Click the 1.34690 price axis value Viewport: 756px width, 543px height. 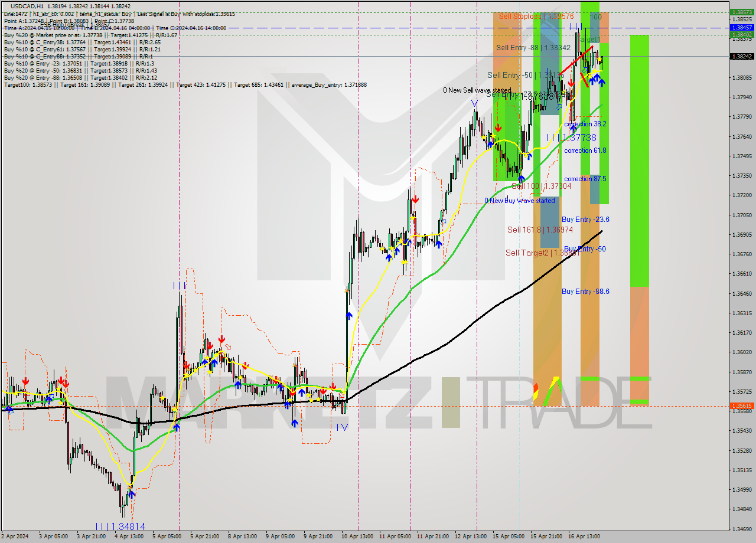[741, 529]
